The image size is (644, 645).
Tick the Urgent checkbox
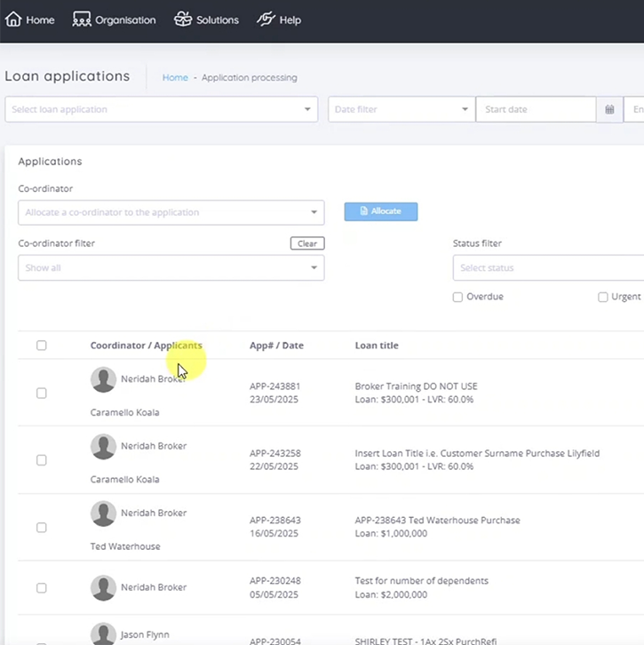pyautogui.click(x=603, y=297)
